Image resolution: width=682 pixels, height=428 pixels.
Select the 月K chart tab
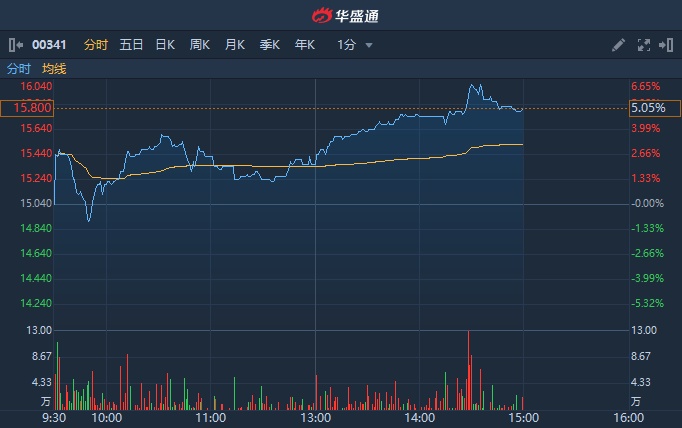tap(235, 45)
